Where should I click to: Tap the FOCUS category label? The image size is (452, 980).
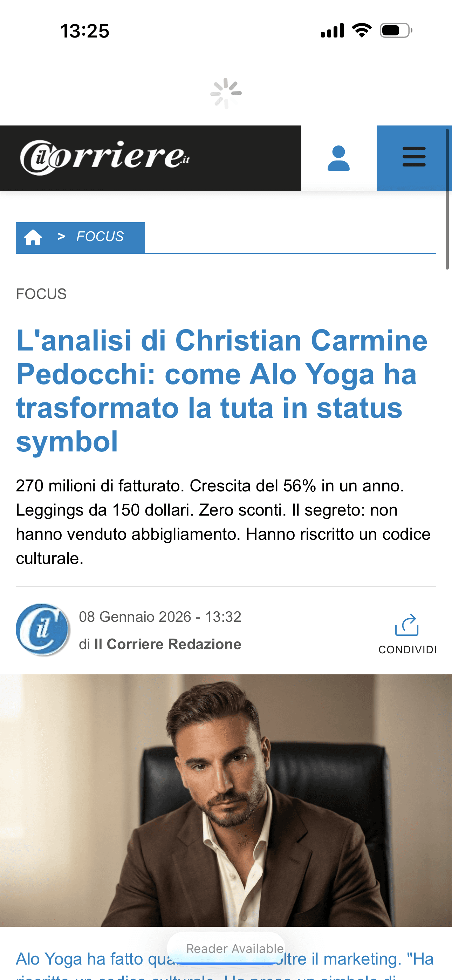pos(41,294)
